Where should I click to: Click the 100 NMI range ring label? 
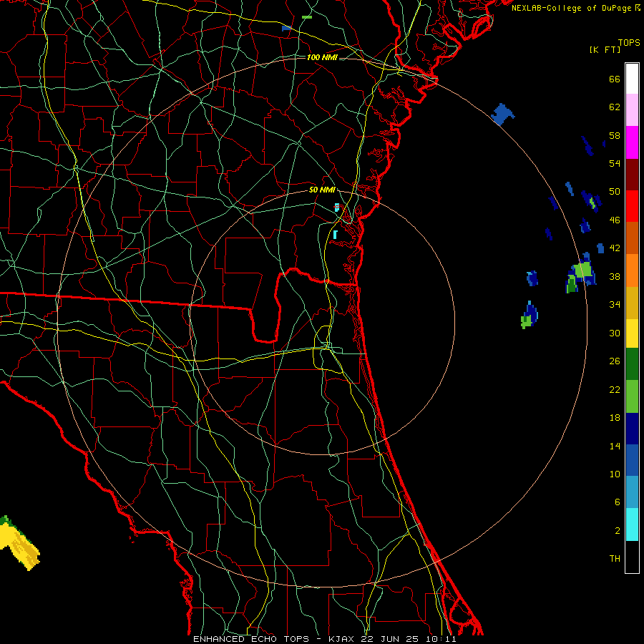322,57
